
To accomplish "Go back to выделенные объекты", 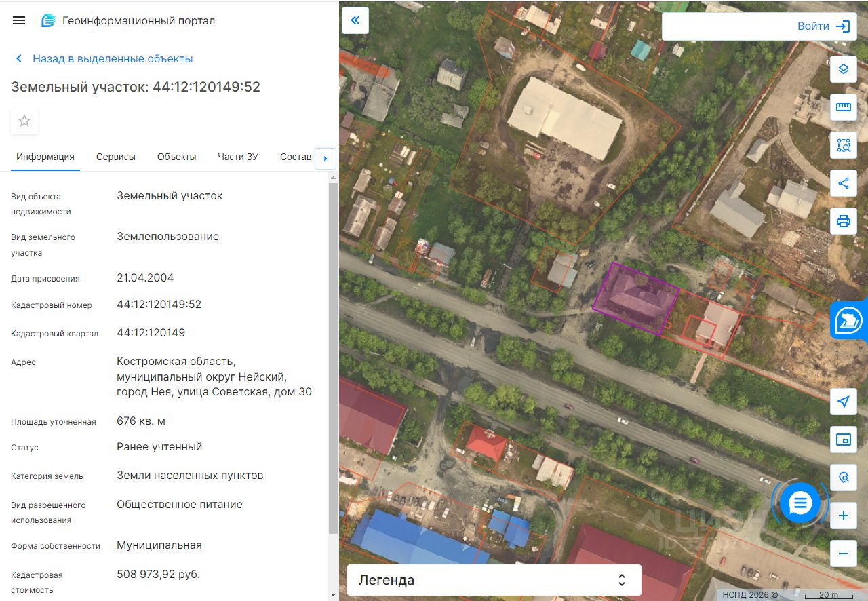I will (113, 59).
